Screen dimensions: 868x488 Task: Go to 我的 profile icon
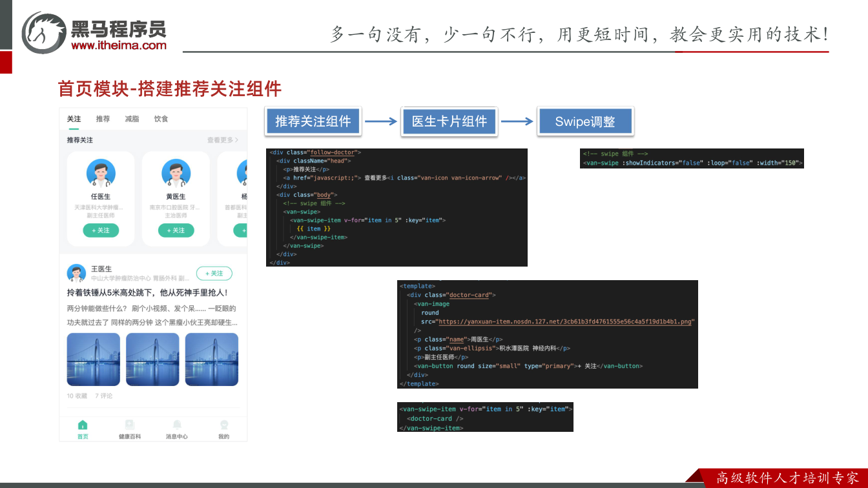pyautogui.click(x=224, y=425)
